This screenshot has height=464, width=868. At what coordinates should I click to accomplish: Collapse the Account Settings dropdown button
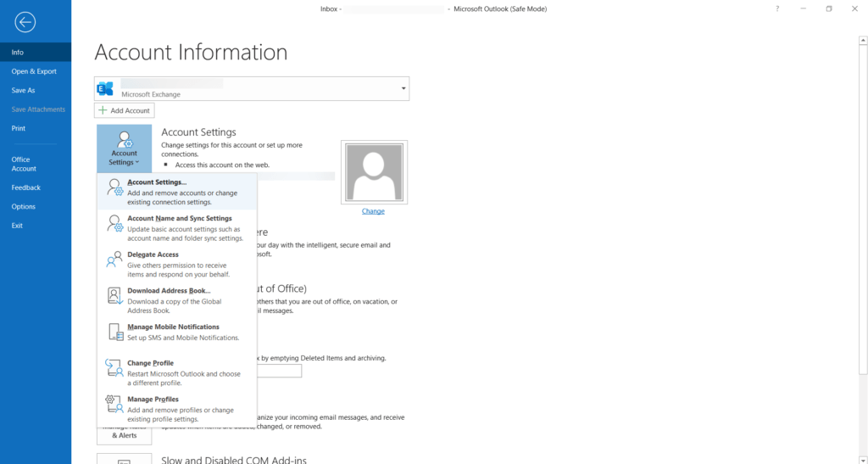(124, 148)
